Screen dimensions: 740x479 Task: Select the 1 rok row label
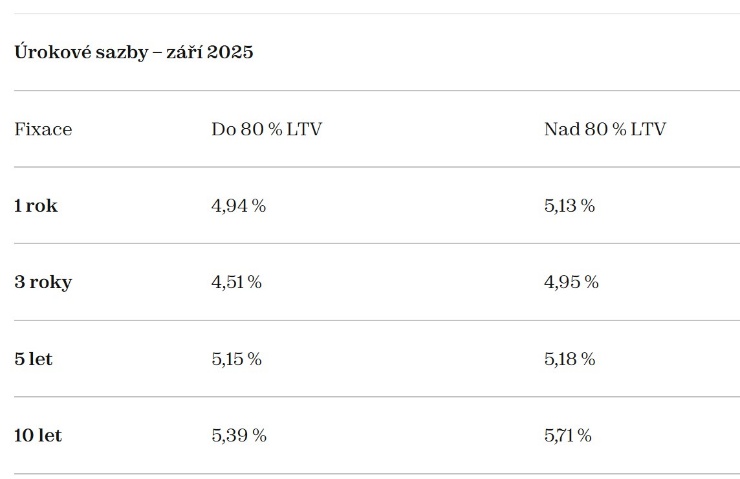pyautogui.click(x=36, y=206)
